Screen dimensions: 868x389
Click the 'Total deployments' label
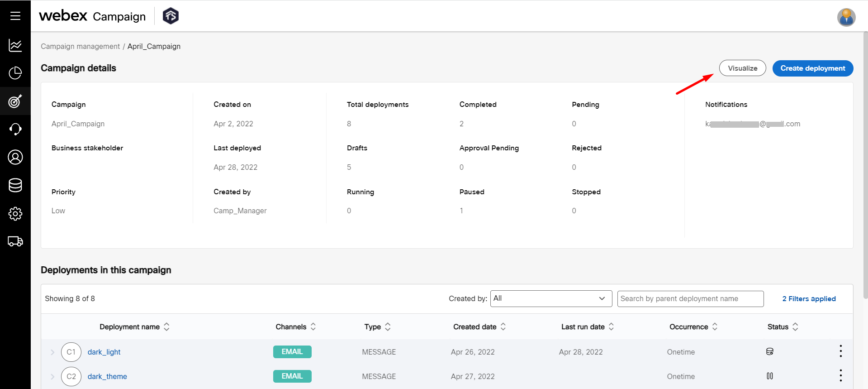point(378,104)
